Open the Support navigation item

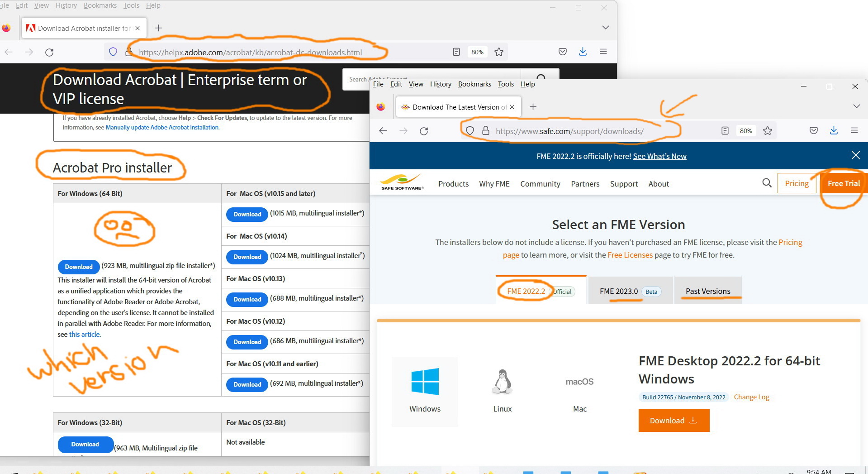tap(624, 184)
